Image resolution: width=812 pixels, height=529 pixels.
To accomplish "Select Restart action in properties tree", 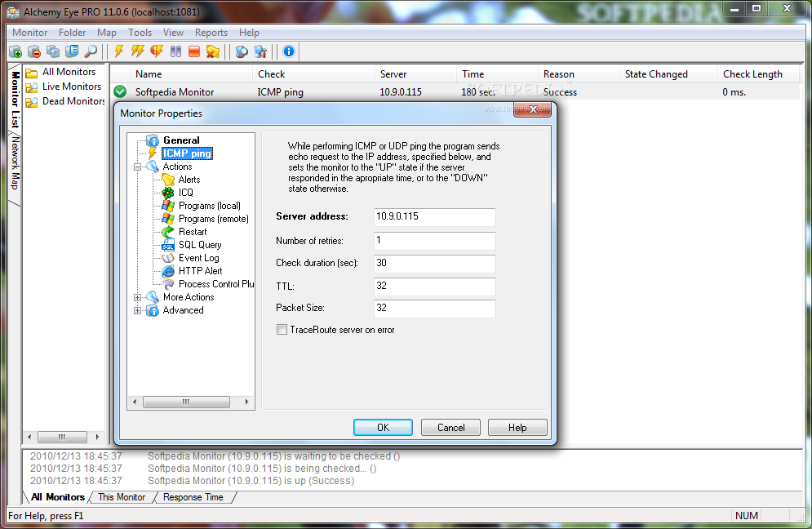I will (x=192, y=232).
